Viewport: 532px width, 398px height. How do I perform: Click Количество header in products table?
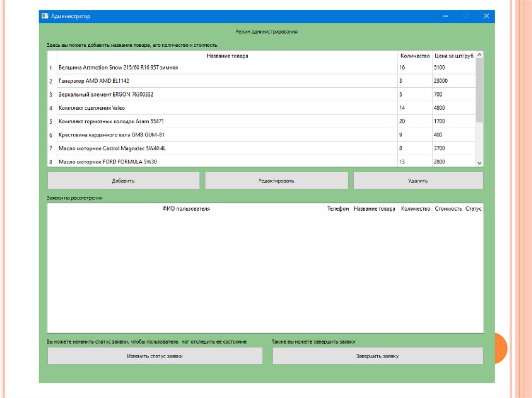click(x=415, y=56)
